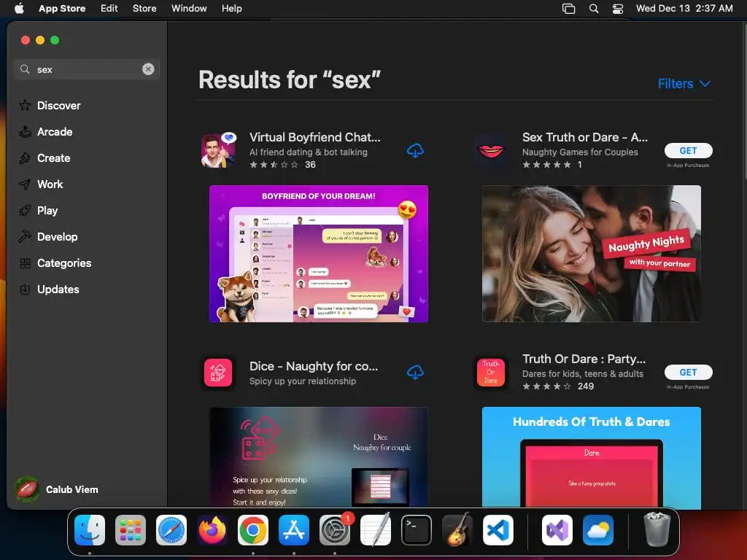
Task: Open the Updates section
Action: [58, 289]
